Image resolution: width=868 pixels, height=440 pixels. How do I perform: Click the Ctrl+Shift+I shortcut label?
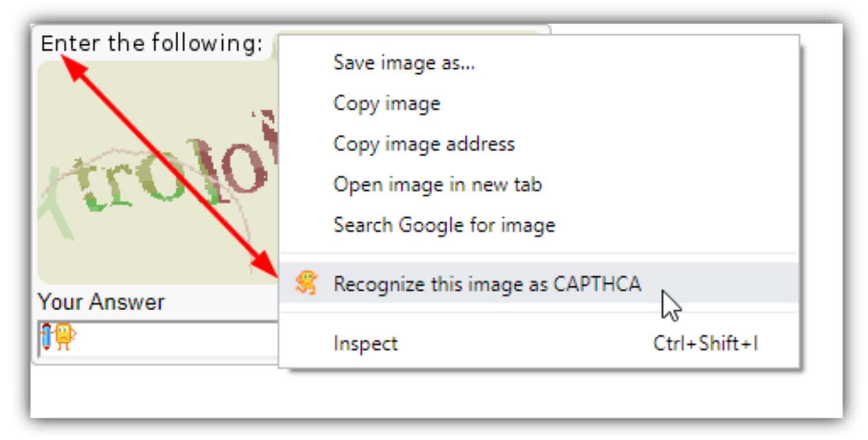coord(705,343)
